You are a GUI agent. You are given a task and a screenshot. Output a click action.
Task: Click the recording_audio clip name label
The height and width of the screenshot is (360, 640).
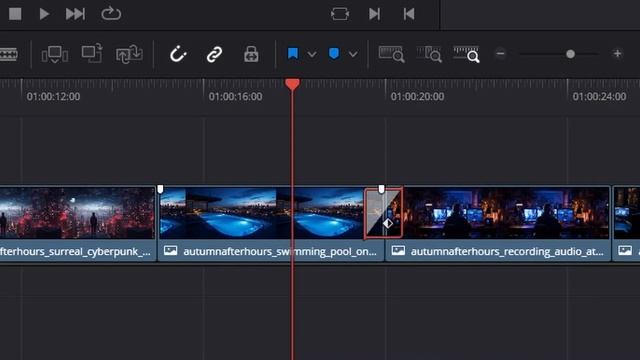(x=507, y=251)
